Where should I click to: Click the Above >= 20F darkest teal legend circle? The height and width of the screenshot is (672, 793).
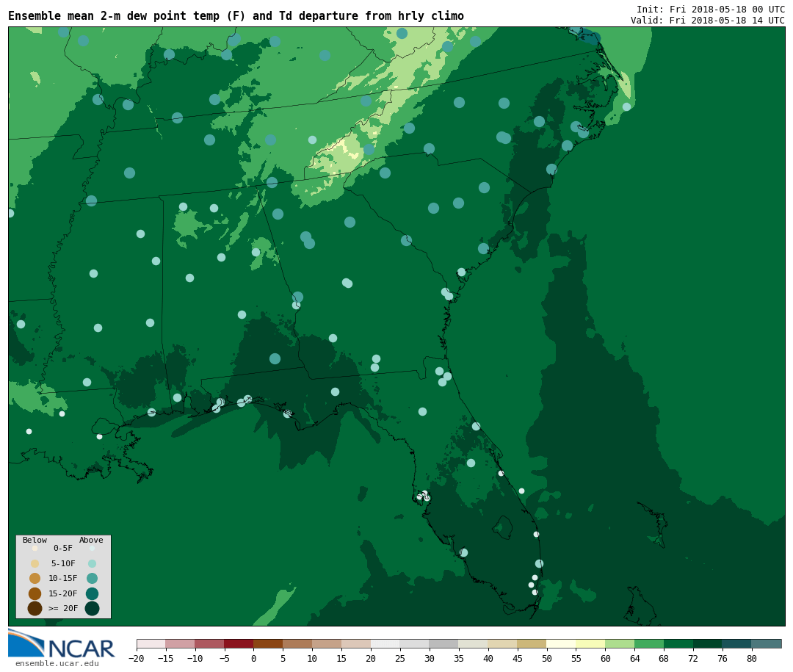pos(92,608)
